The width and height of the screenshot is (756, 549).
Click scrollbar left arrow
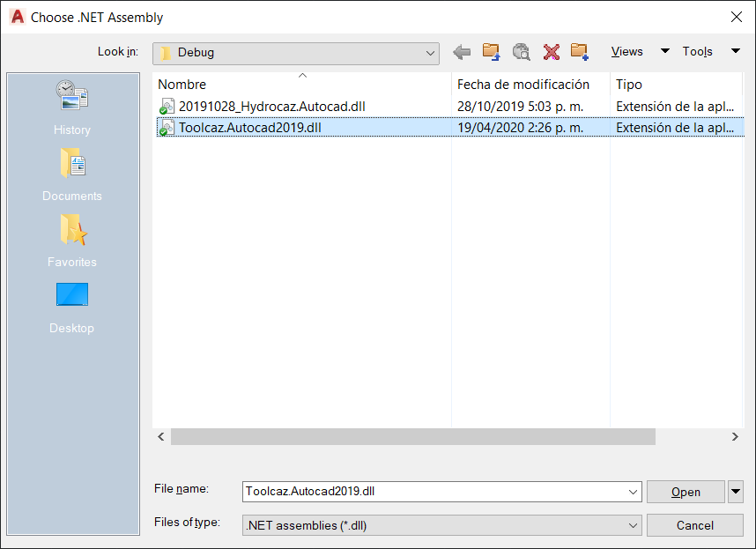(x=161, y=437)
